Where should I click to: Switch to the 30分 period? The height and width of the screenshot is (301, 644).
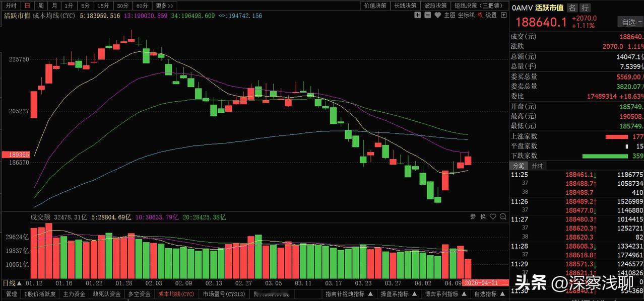122,6
